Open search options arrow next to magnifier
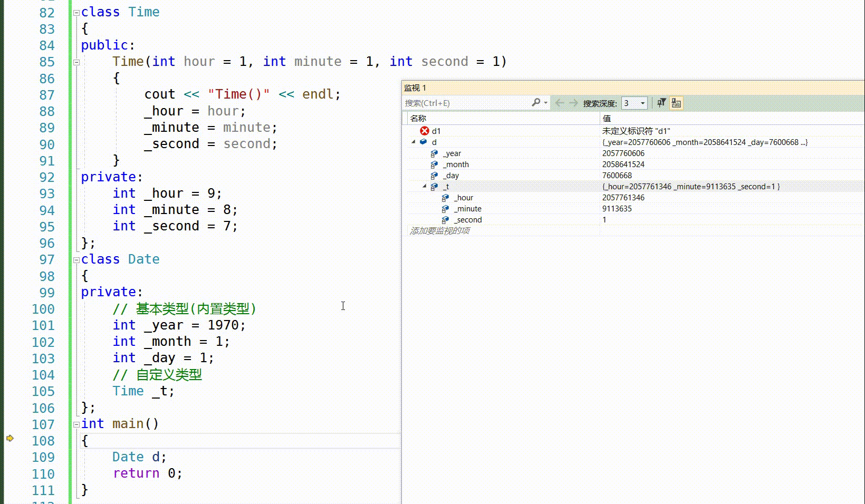This screenshot has width=865, height=504. 546,103
